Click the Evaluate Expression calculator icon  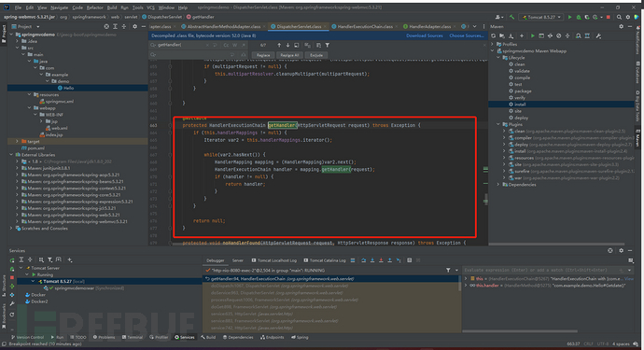coord(409,260)
